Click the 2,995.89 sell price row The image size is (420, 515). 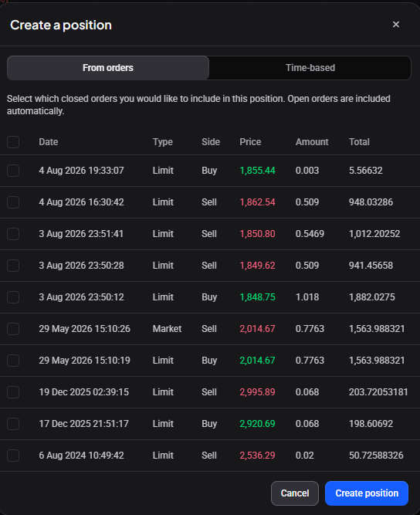[210, 392]
